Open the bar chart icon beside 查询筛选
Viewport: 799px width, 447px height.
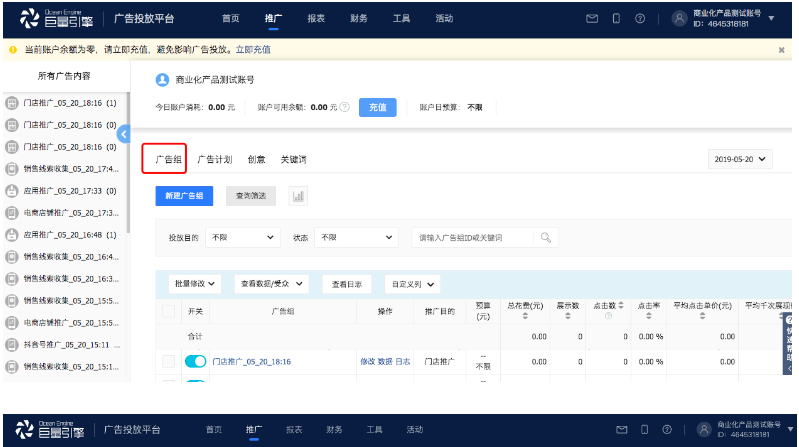click(298, 196)
